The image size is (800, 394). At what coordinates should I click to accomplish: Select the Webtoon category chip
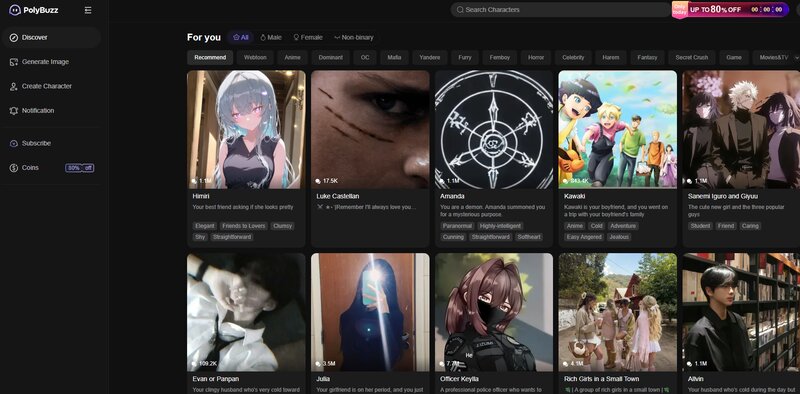(x=255, y=58)
